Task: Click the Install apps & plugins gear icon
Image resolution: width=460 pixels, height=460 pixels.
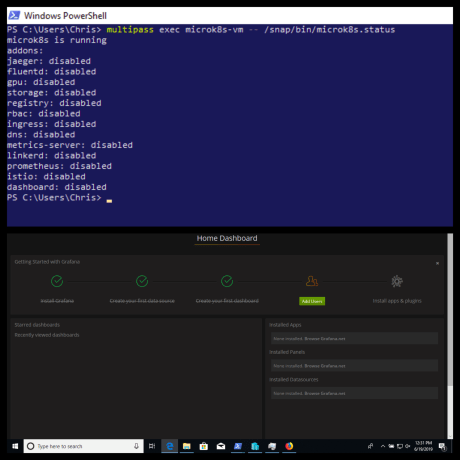Action: (x=397, y=281)
